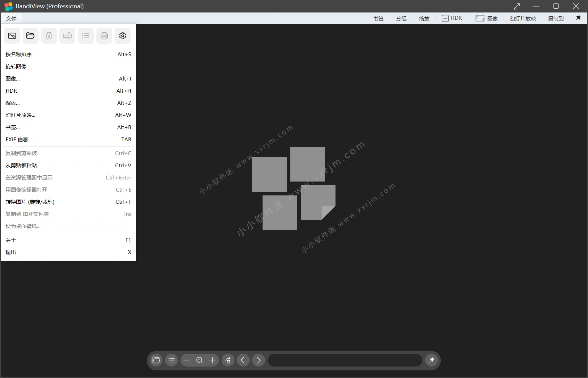Click 复制到 in the top toolbar

coord(556,19)
